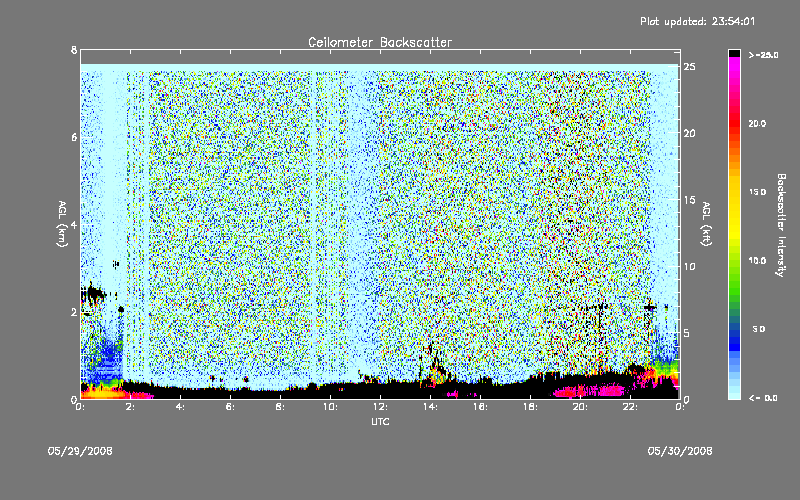
Task: Select the start date "05/29/2008"
Action: [80, 451]
